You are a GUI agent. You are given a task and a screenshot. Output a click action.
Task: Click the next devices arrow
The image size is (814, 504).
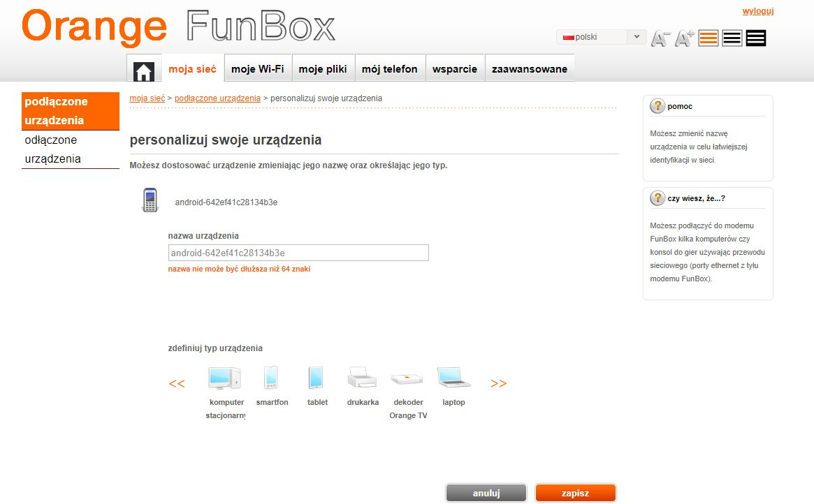point(498,383)
